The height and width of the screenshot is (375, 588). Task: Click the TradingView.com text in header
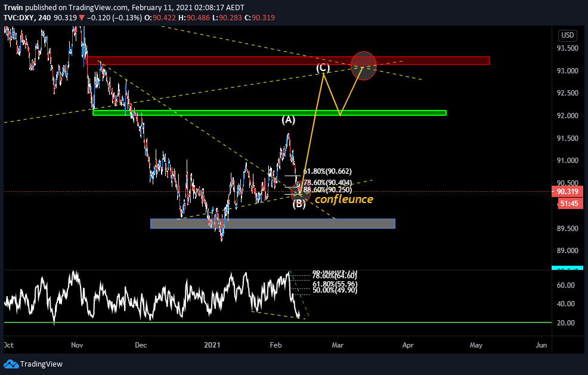[x=98, y=8]
